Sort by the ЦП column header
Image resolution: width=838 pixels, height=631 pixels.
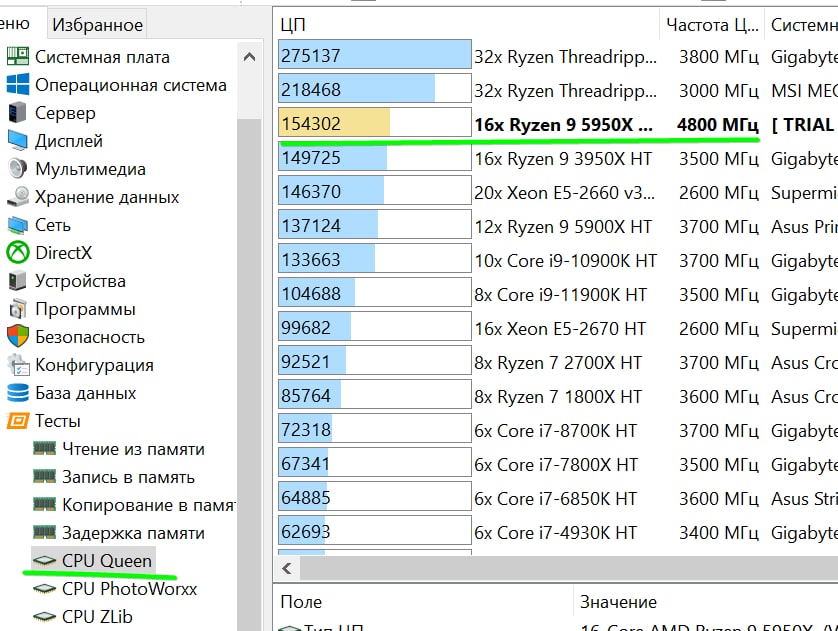[469, 25]
